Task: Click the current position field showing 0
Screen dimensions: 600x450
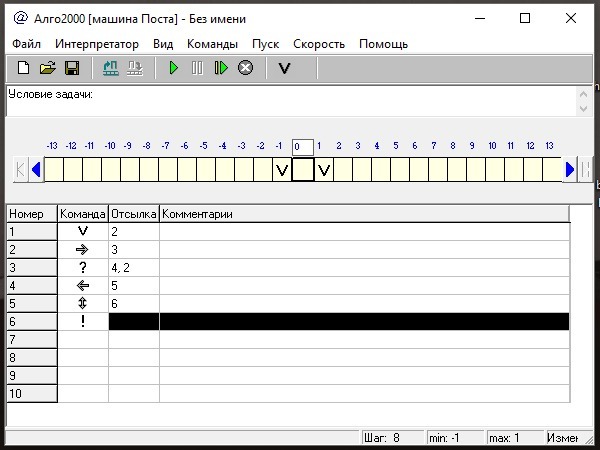Action: click(303, 147)
